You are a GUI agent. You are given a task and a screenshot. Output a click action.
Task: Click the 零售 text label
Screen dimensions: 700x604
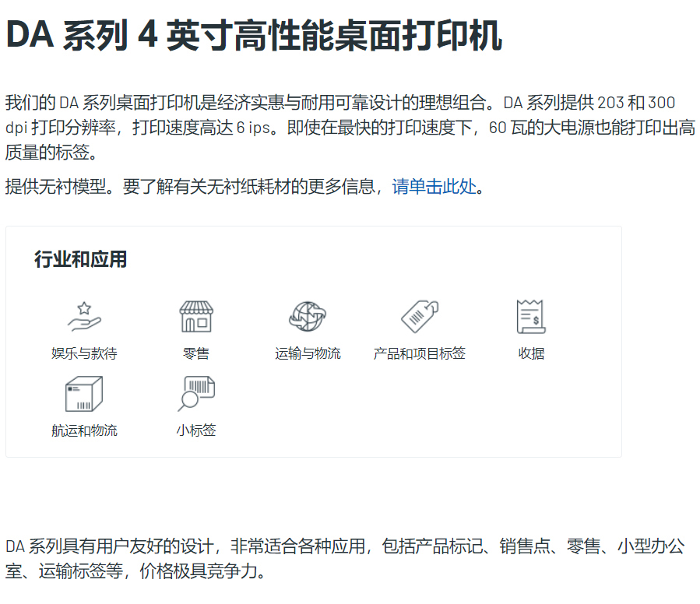196,353
